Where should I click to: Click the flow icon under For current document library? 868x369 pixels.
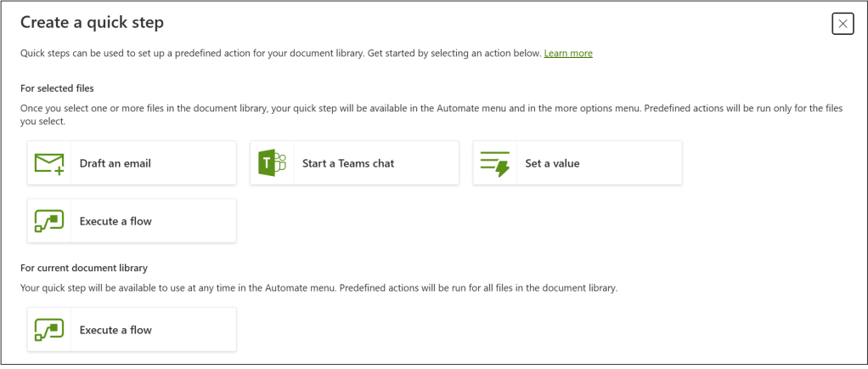coord(49,330)
